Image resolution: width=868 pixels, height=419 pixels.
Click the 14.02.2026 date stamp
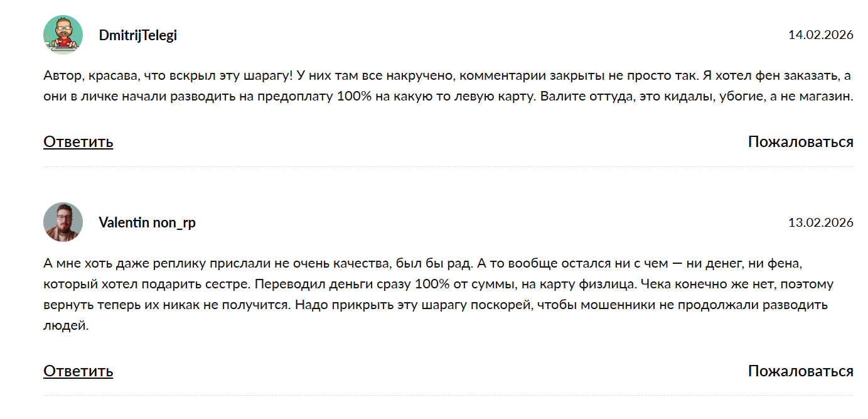point(820,35)
